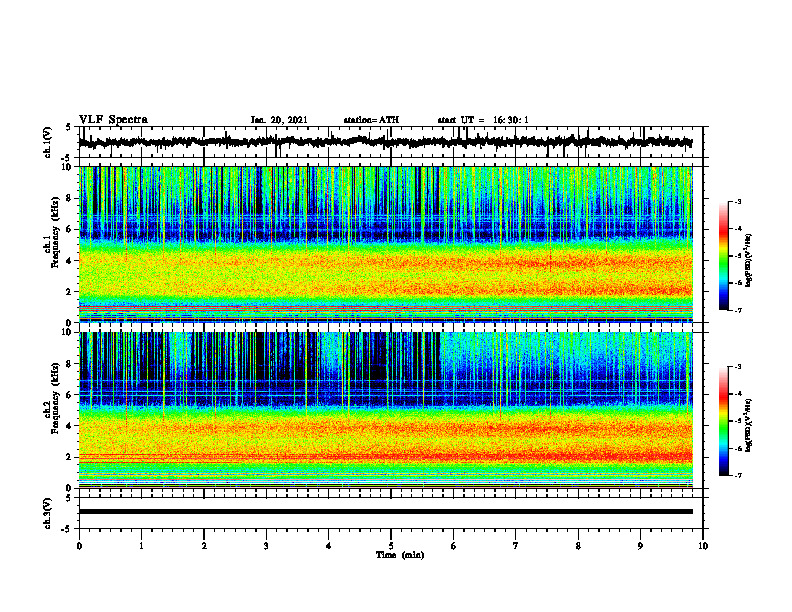Click the 6-minute tick label on Time axis

click(x=454, y=546)
